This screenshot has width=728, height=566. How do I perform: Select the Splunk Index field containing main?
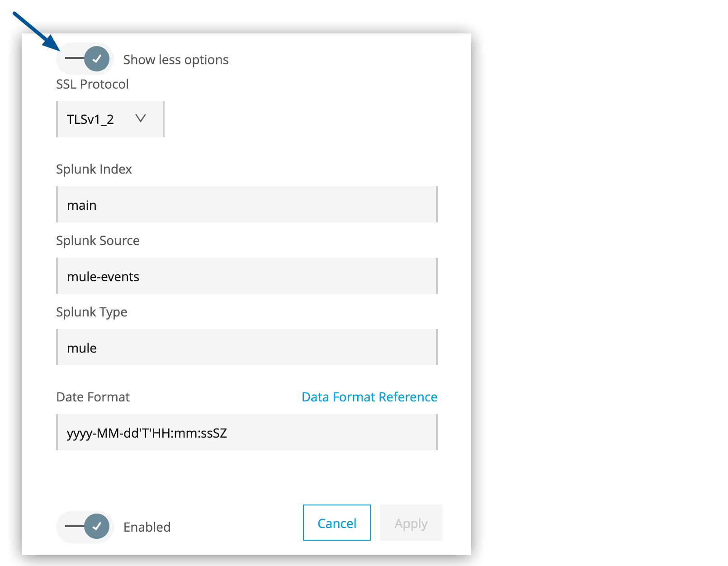click(x=246, y=204)
